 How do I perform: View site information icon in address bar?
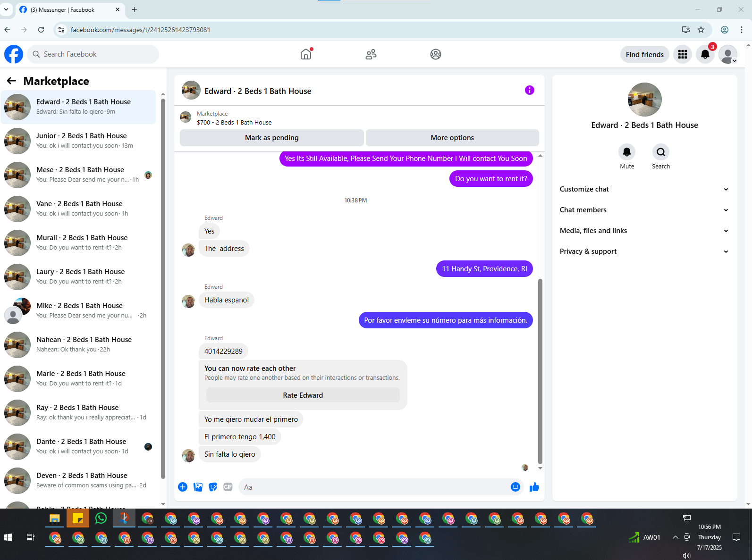(x=61, y=30)
